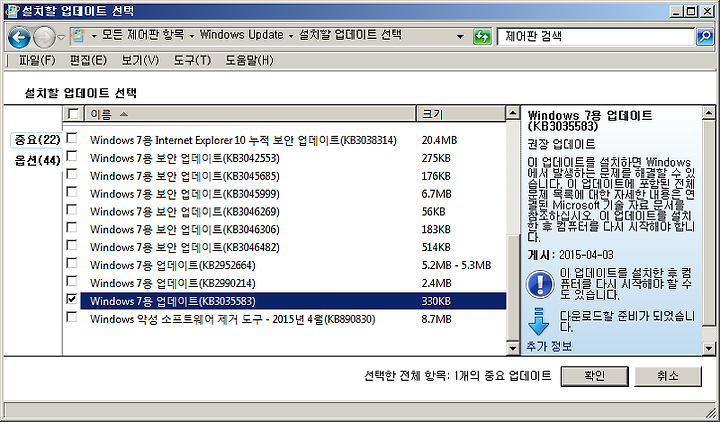Select the highlighted KB3035583 update row
720x422 pixels.
tap(293, 301)
